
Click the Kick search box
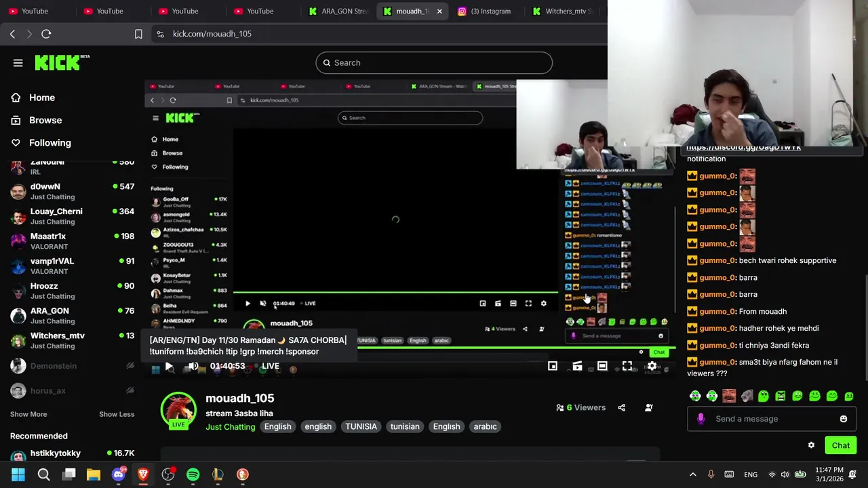pyautogui.click(x=434, y=62)
